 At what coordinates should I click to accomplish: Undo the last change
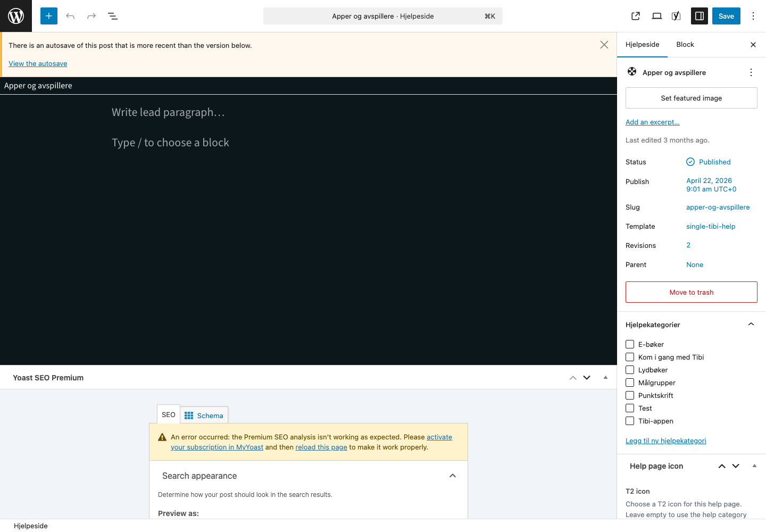tap(70, 16)
